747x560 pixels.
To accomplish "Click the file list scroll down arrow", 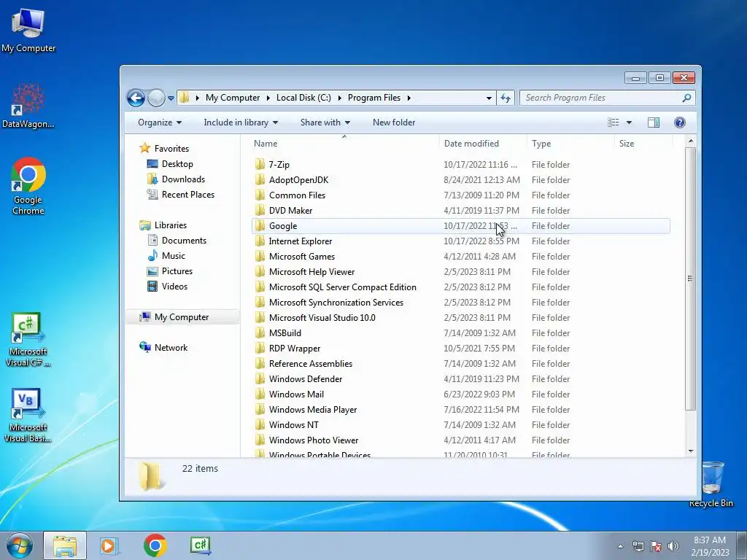I will pyautogui.click(x=691, y=451).
